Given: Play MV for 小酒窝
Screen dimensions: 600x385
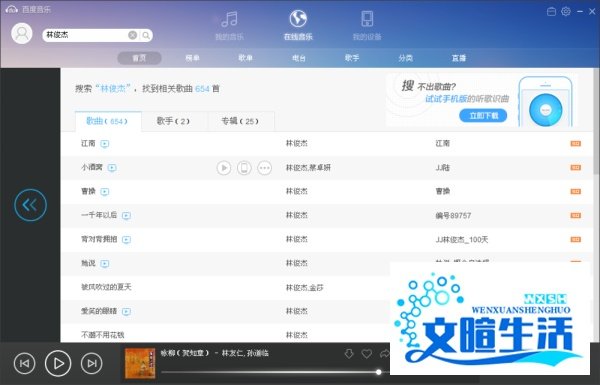Looking at the screenshot, I should tap(112, 168).
